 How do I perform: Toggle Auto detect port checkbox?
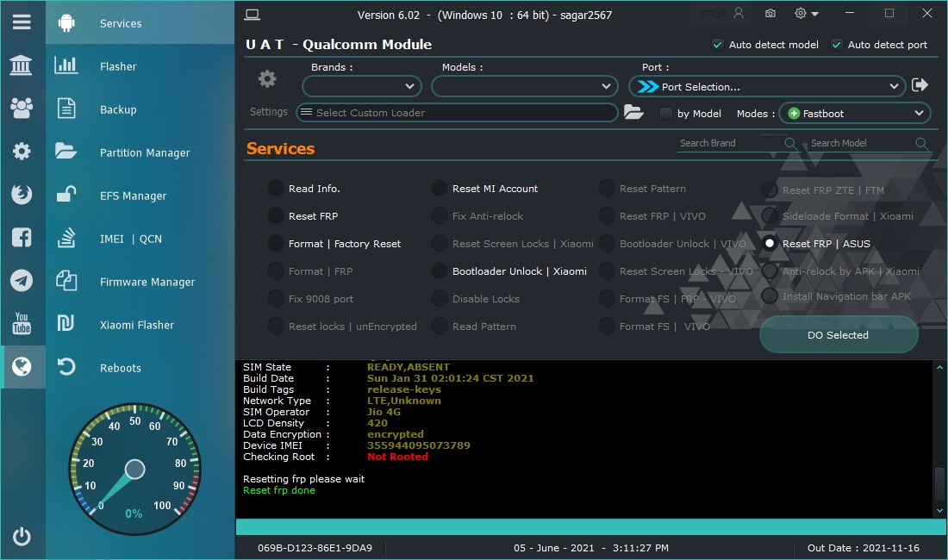(837, 45)
